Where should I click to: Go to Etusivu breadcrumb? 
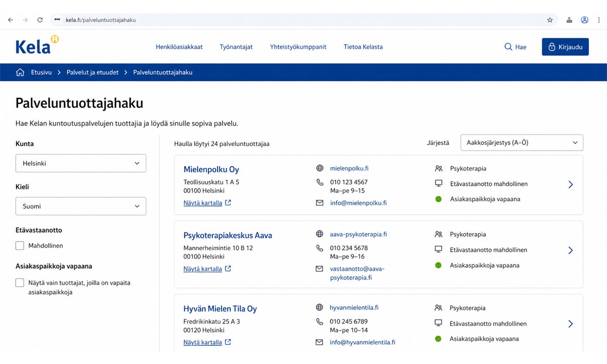(x=41, y=72)
